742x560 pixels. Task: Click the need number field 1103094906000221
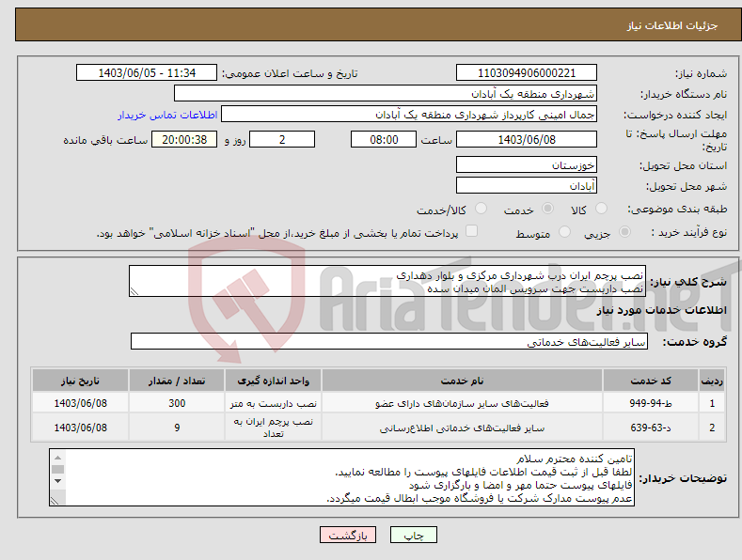[527, 73]
